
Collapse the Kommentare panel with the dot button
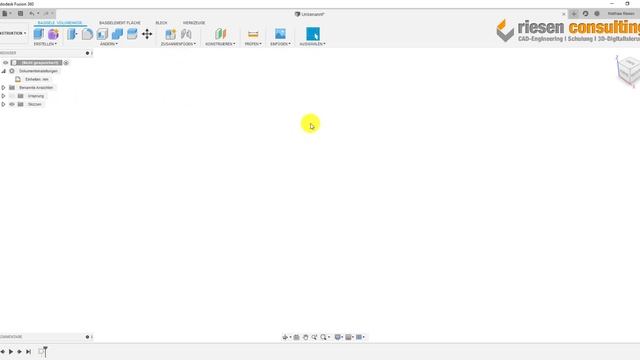point(87,337)
